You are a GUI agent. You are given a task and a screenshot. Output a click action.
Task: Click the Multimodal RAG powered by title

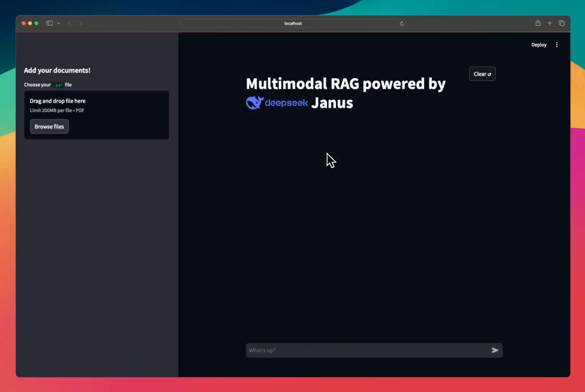[x=346, y=84]
